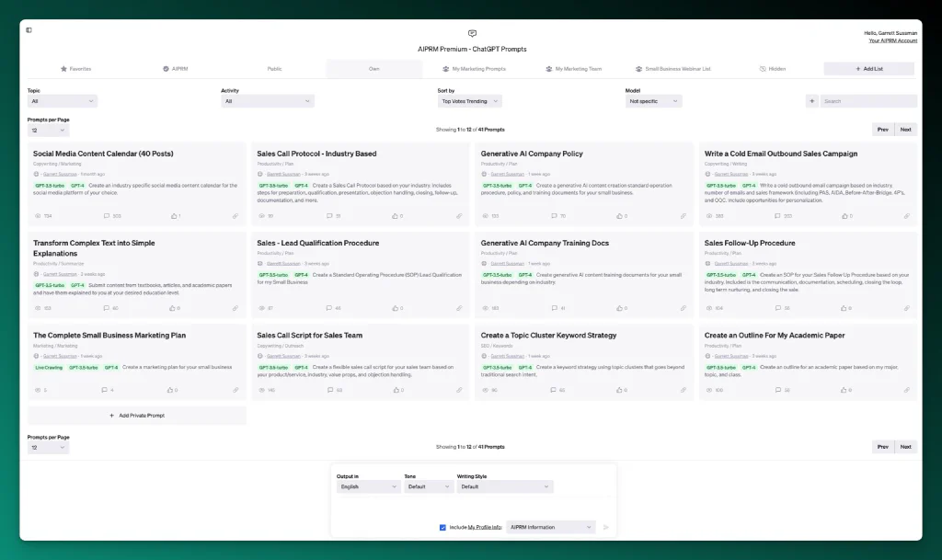Screen dimensions: 942x560
Task: Click the prompt message text area
Action: [x=474, y=508]
